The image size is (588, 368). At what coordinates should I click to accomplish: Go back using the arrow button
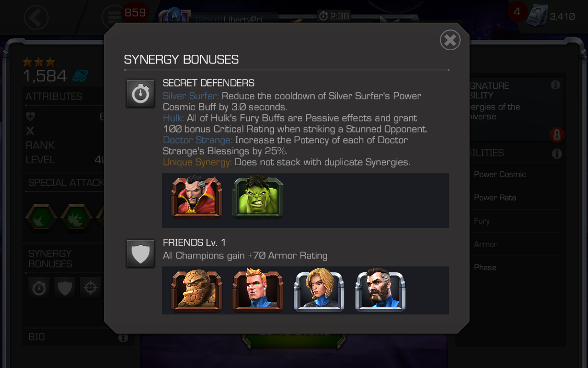[x=36, y=18]
